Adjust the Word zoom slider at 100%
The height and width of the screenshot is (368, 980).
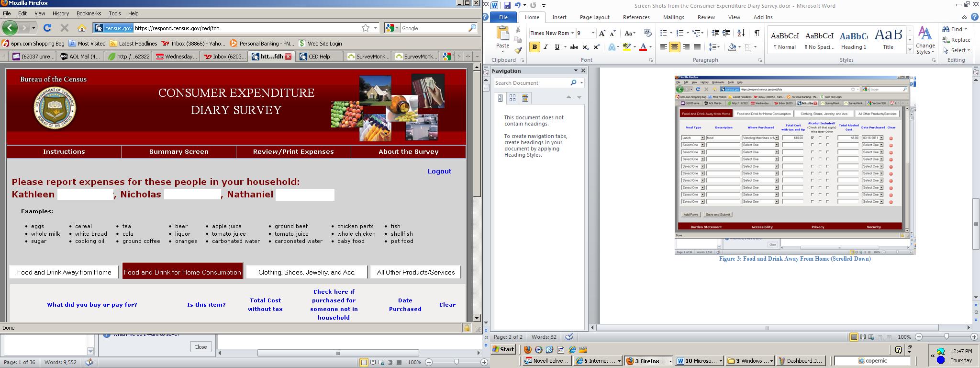pyautogui.click(x=946, y=337)
